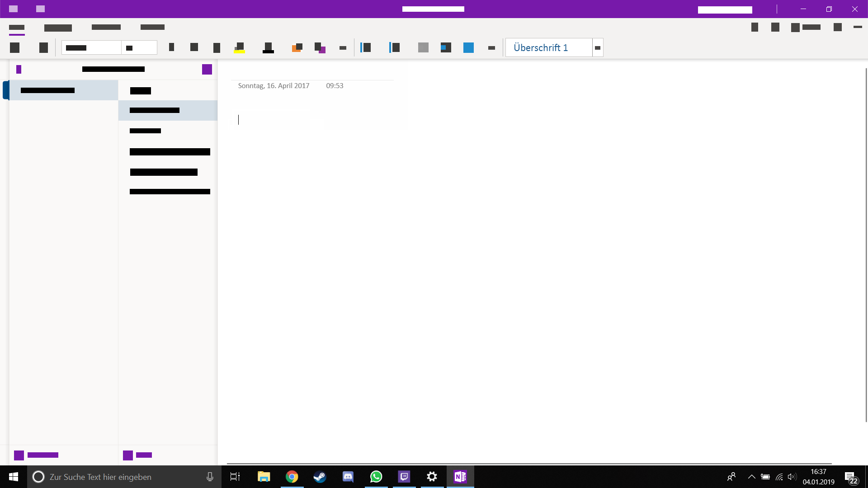Open the more options ellipsis menu
This screenshot has height=488, width=868.
point(858,27)
